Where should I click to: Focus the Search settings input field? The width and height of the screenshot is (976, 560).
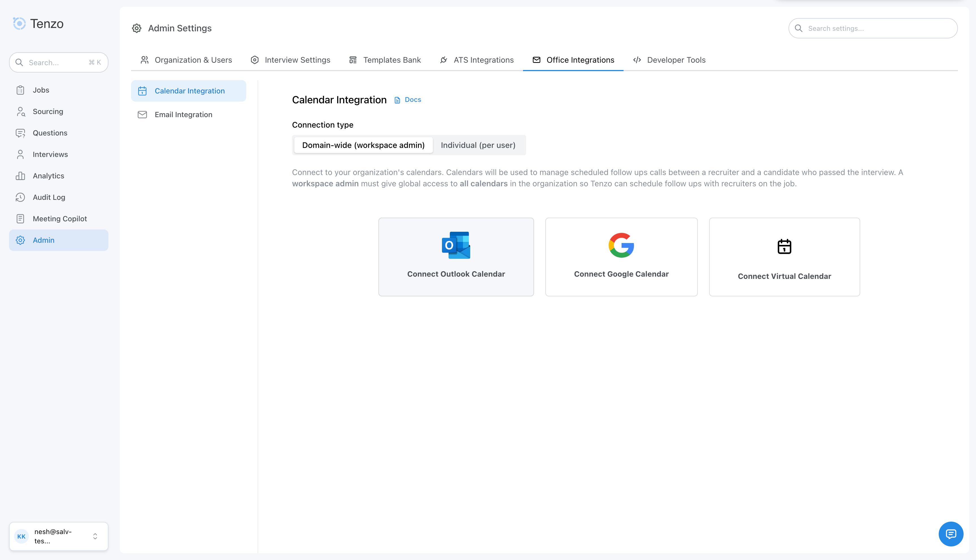click(x=873, y=29)
